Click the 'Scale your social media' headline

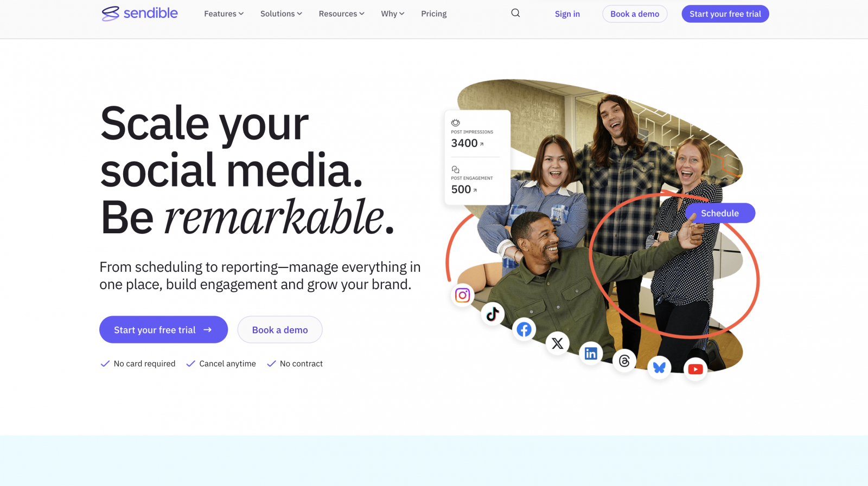click(247, 170)
